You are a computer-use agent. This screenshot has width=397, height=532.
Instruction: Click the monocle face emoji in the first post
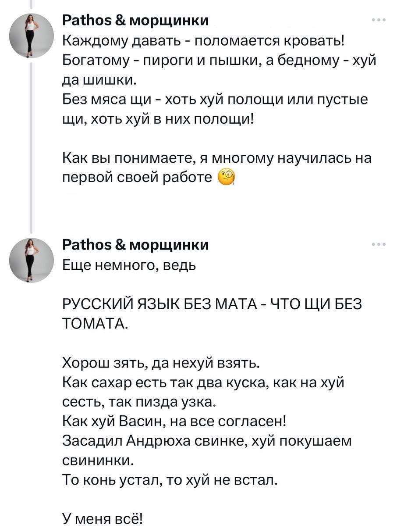[226, 177]
